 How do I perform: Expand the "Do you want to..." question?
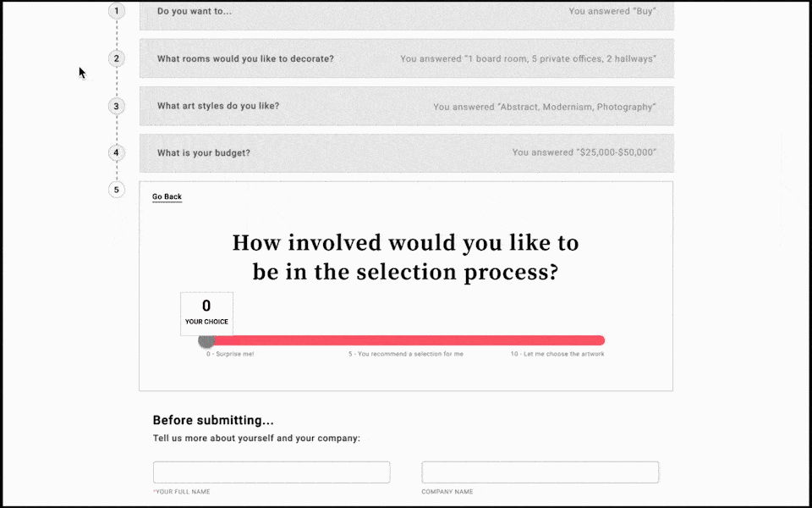(406, 13)
